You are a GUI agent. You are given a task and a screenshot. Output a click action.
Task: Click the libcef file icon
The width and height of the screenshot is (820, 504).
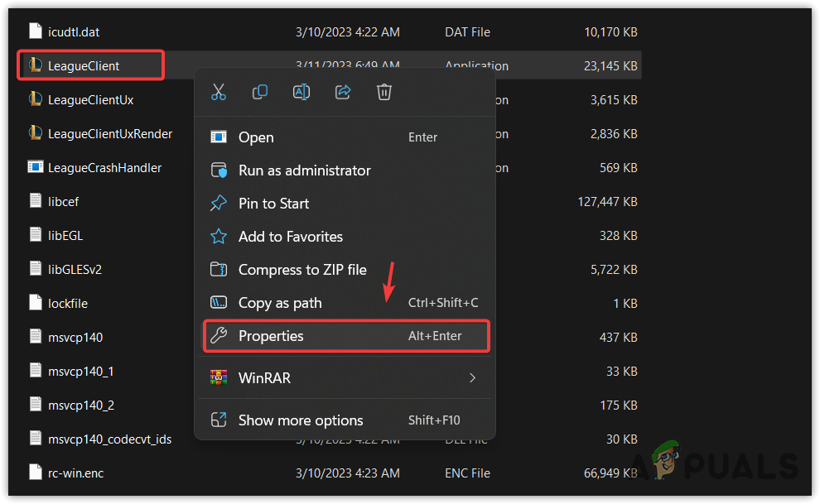35,201
